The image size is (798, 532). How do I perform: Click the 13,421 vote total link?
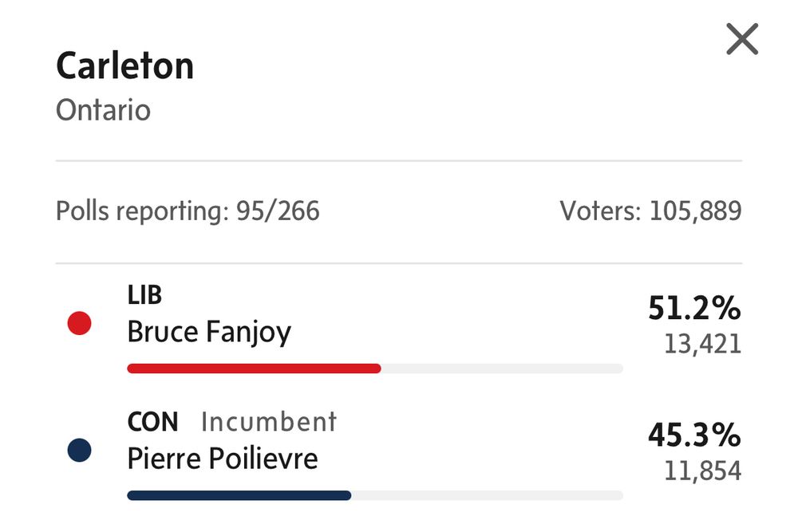pyautogui.click(x=701, y=344)
